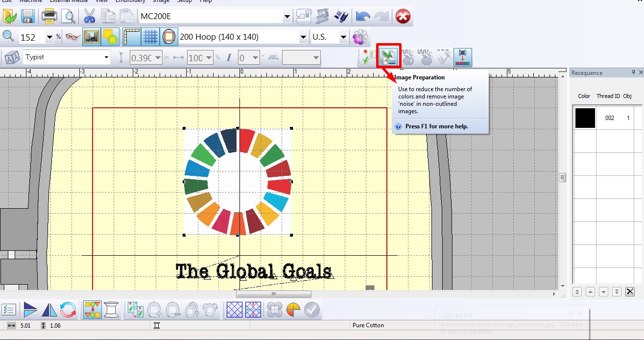Image resolution: width=644 pixels, height=340 pixels.
Task: Open the Embroidery menu
Action: coord(130,1)
